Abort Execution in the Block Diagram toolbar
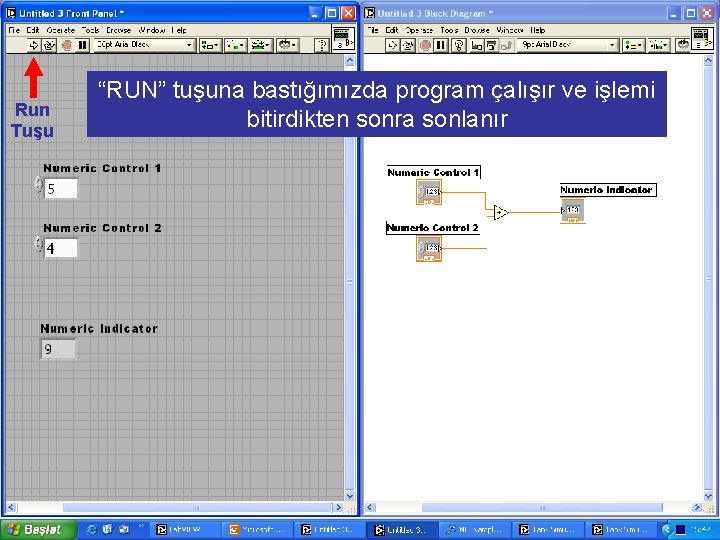This screenshot has height=540, width=720. 425,45
